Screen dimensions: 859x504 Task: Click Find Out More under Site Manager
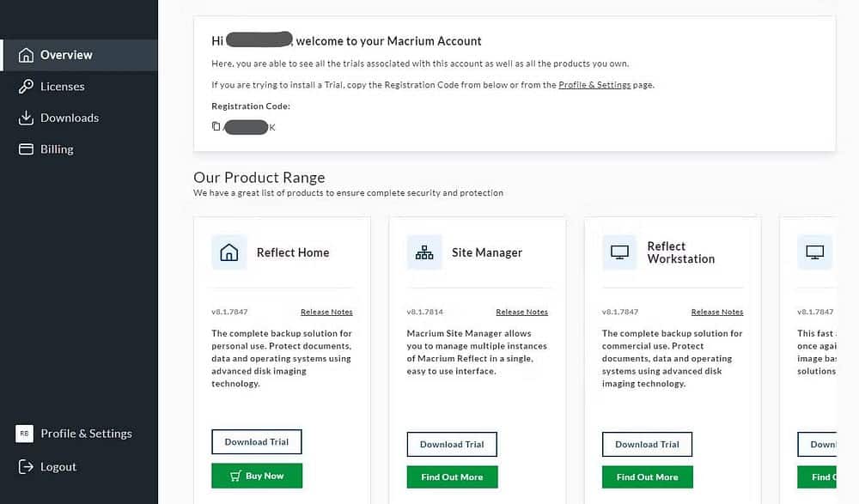click(452, 477)
